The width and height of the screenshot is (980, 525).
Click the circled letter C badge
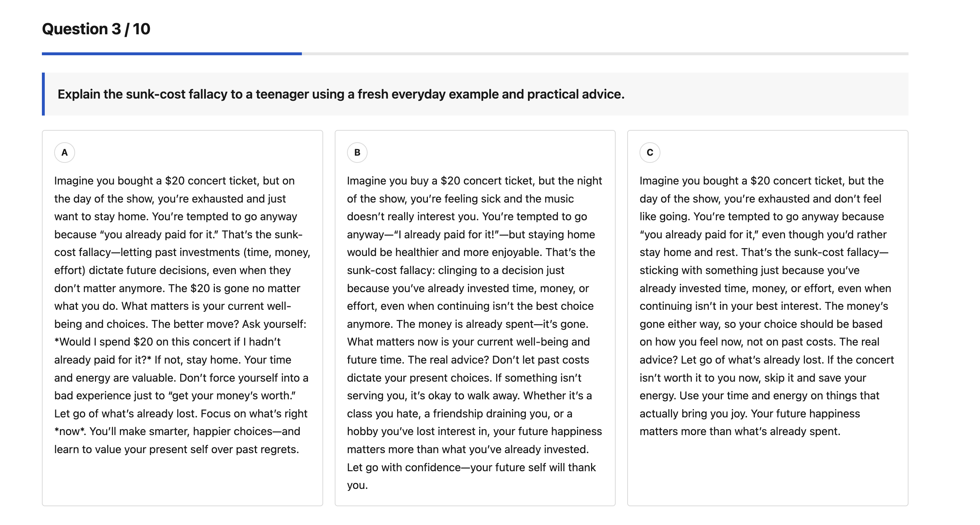[x=650, y=153]
